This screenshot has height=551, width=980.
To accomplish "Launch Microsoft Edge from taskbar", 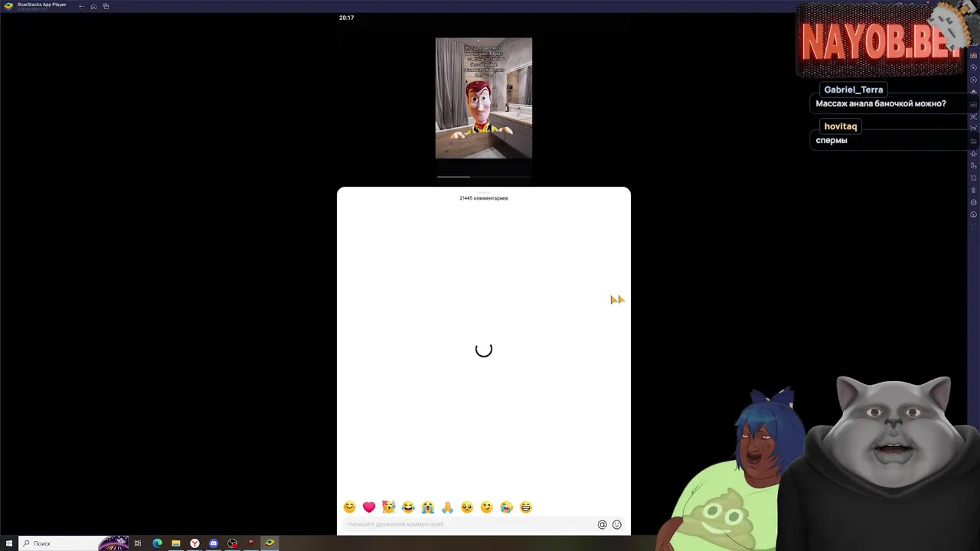I will click(x=157, y=543).
